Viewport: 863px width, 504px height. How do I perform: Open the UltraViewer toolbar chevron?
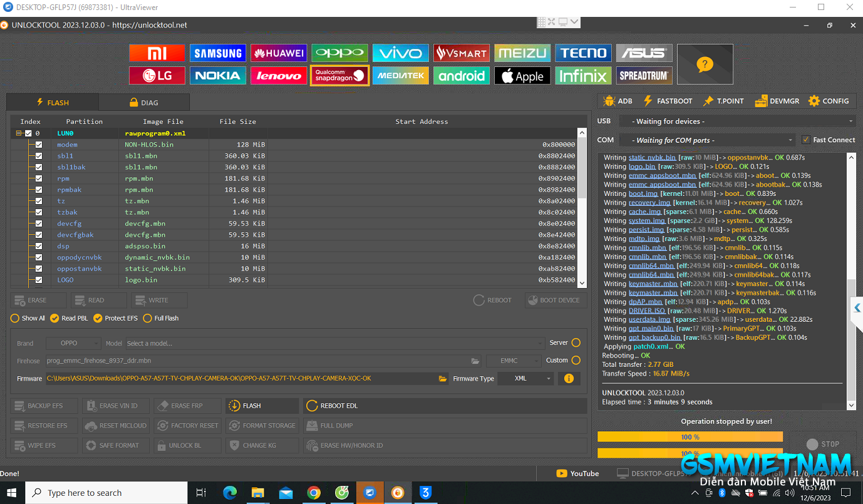click(x=574, y=22)
